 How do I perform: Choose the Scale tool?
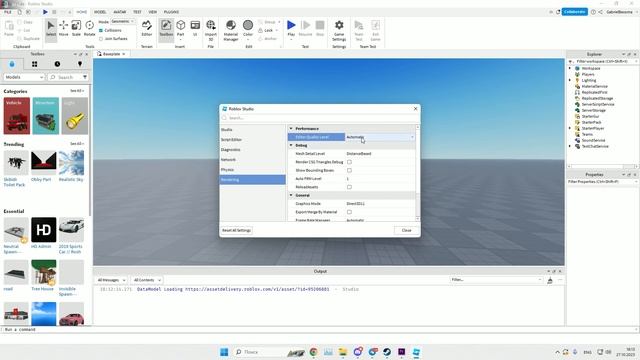(76, 29)
